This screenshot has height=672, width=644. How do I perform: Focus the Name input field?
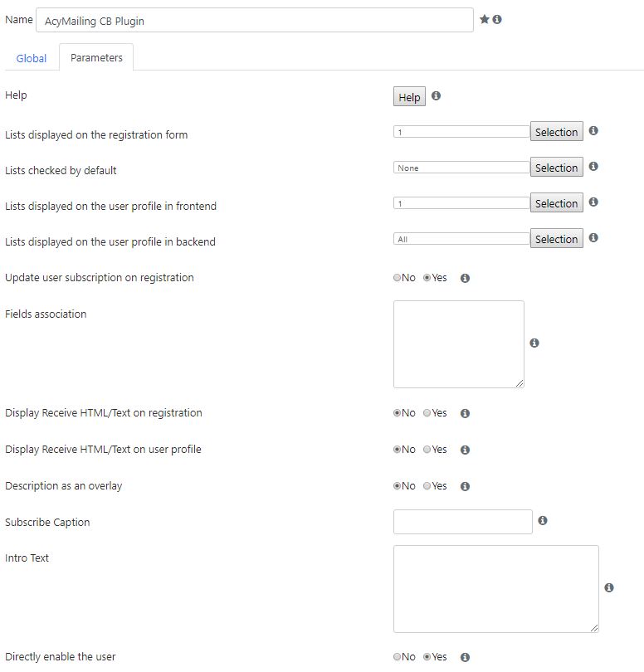[255, 20]
